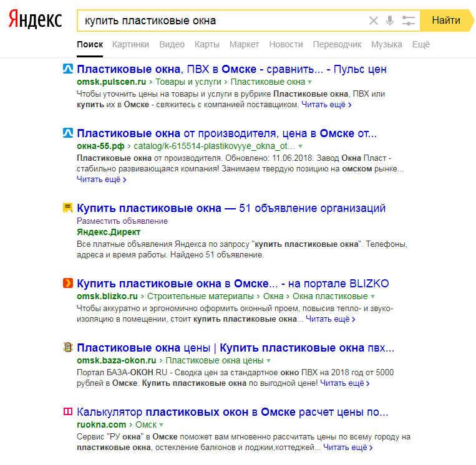Clear the search query with the X icon
476x465 pixels.
374,21
